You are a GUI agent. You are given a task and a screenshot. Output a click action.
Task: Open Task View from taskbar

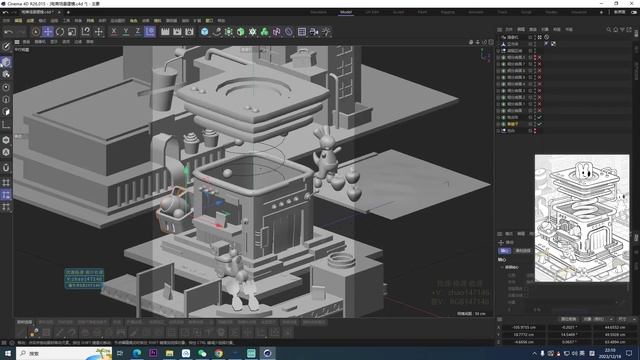point(120,353)
